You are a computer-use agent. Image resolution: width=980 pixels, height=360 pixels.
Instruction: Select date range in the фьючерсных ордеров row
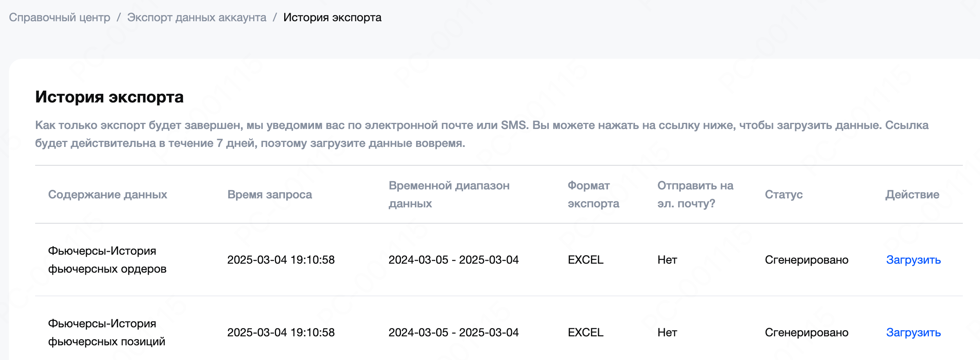(454, 260)
